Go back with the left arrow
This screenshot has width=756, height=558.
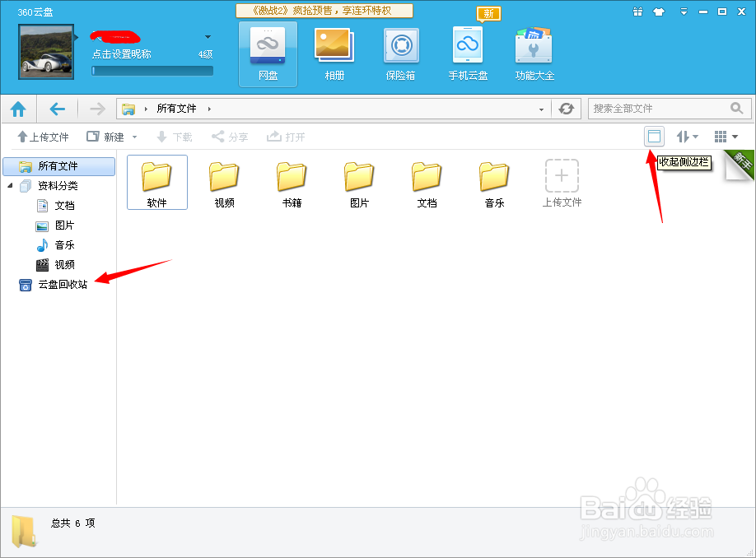click(58, 109)
